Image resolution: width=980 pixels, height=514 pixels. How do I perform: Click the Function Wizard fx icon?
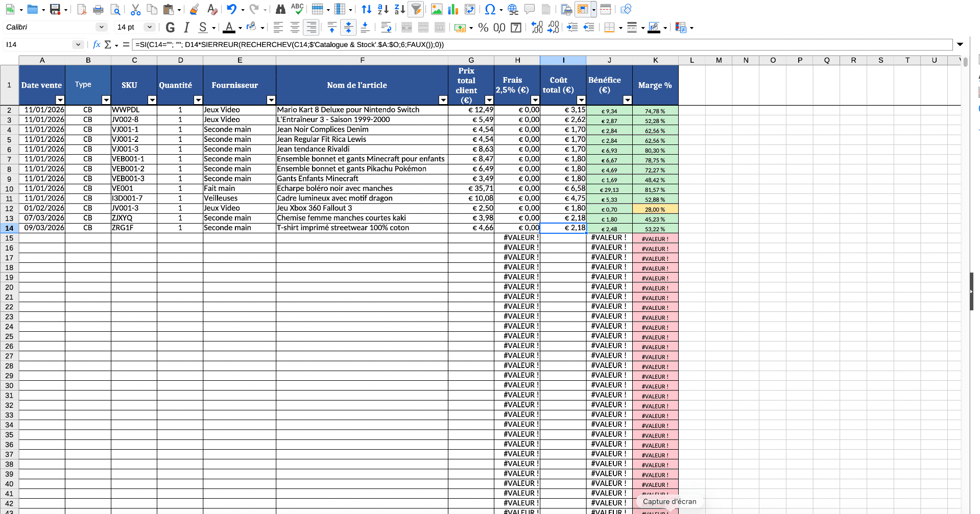[x=97, y=44]
